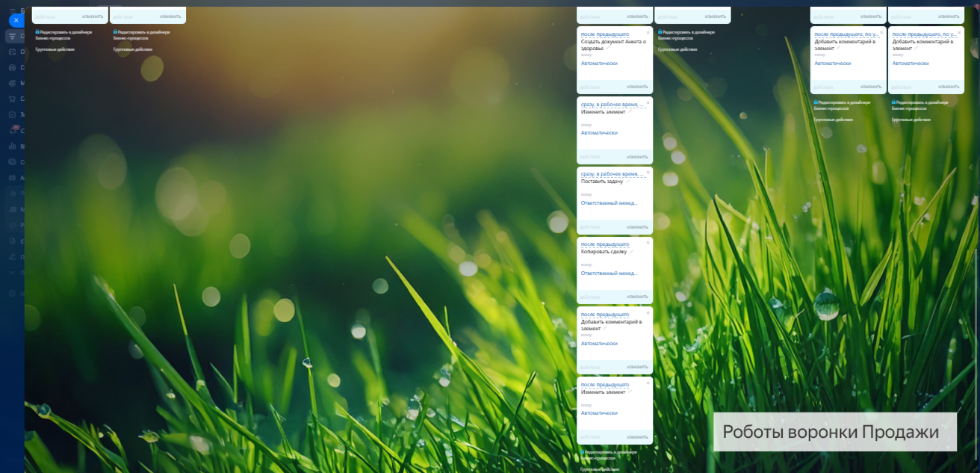The image size is (980, 473).
Task: Remove the 'Копировать сделку' robot card
Action: [648, 243]
